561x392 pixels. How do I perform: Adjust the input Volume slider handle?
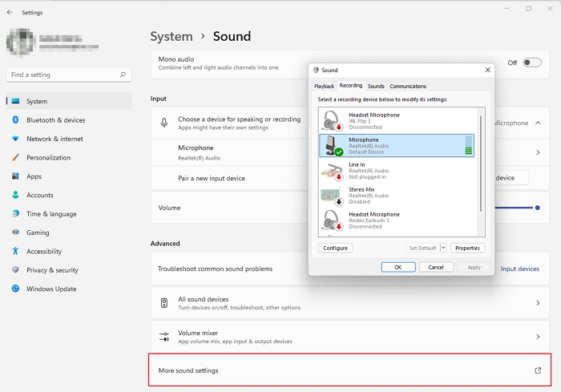coord(537,208)
